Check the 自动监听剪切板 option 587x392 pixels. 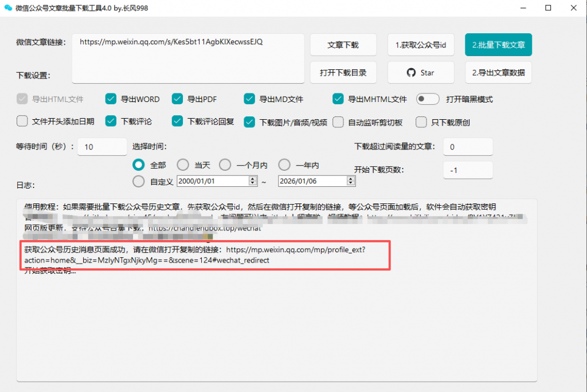(339, 121)
